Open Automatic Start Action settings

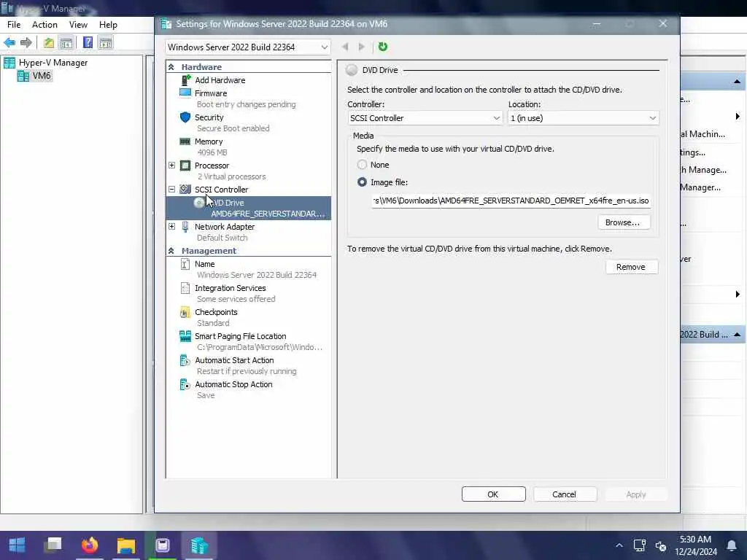[234, 360]
